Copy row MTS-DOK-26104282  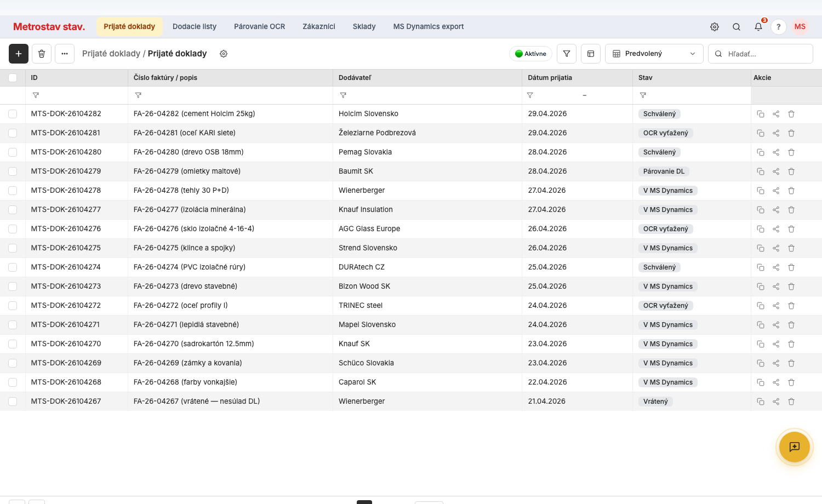(x=761, y=114)
